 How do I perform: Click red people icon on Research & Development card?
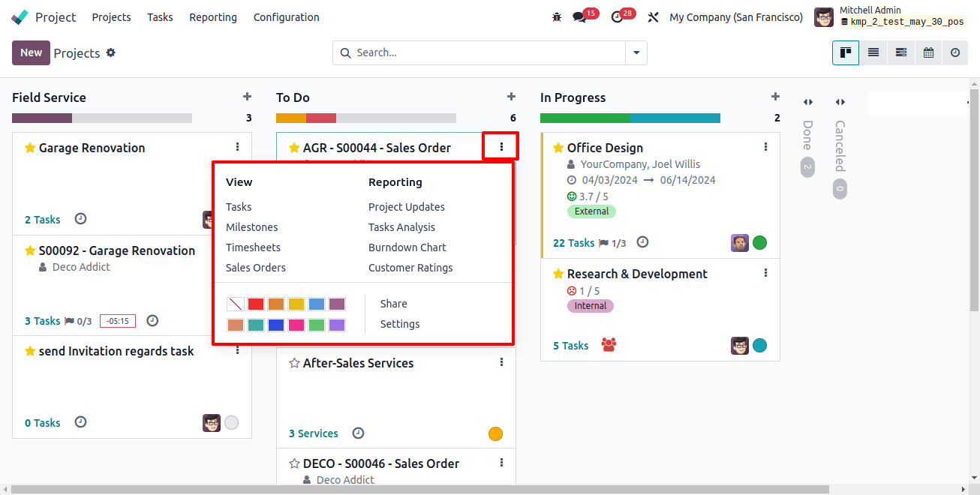(609, 345)
